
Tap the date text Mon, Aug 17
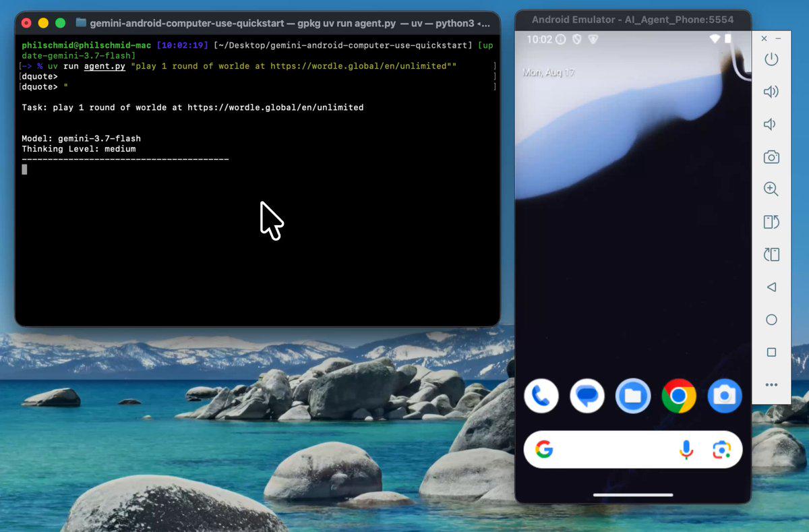pos(549,72)
